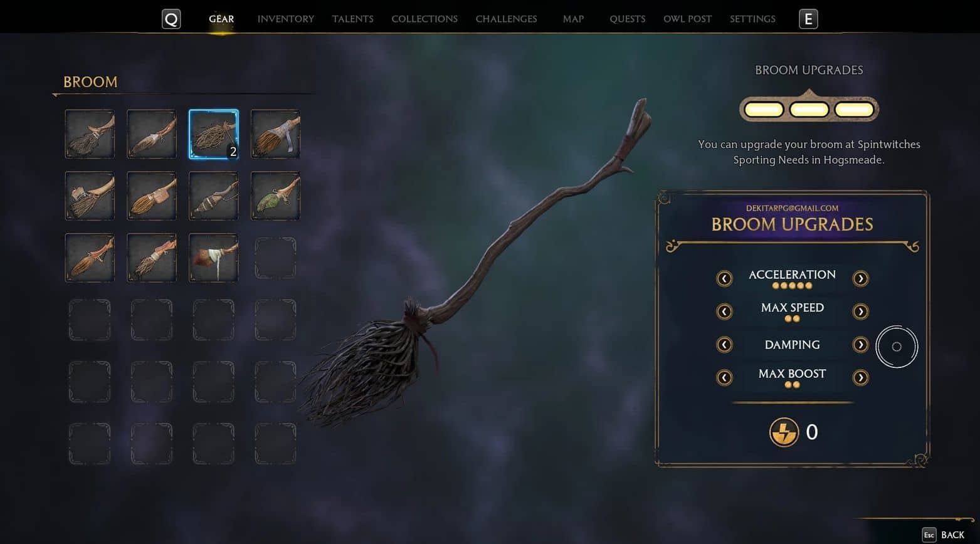Click the E next-menu key icon
Screen dimensions: 980x544
[808, 19]
